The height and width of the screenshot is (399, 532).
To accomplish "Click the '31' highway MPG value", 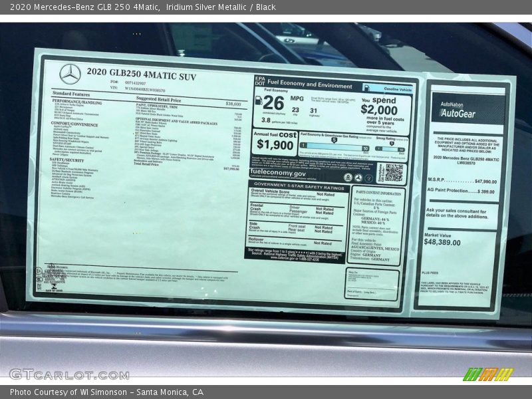I will coord(313,110).
